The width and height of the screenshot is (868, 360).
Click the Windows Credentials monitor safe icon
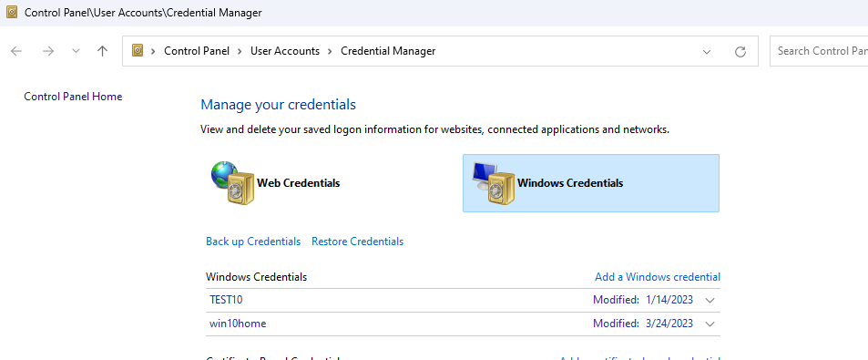(492, 183)
